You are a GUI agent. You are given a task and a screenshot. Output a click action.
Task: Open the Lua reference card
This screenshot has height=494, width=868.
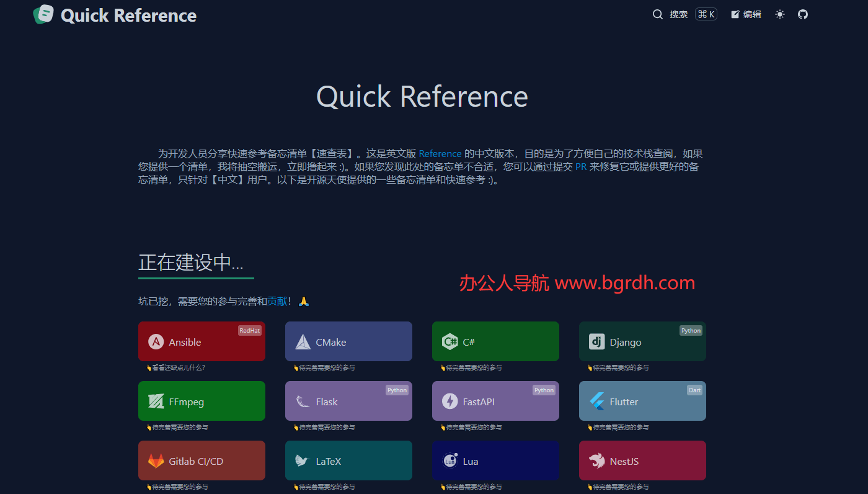pos(495,460)
